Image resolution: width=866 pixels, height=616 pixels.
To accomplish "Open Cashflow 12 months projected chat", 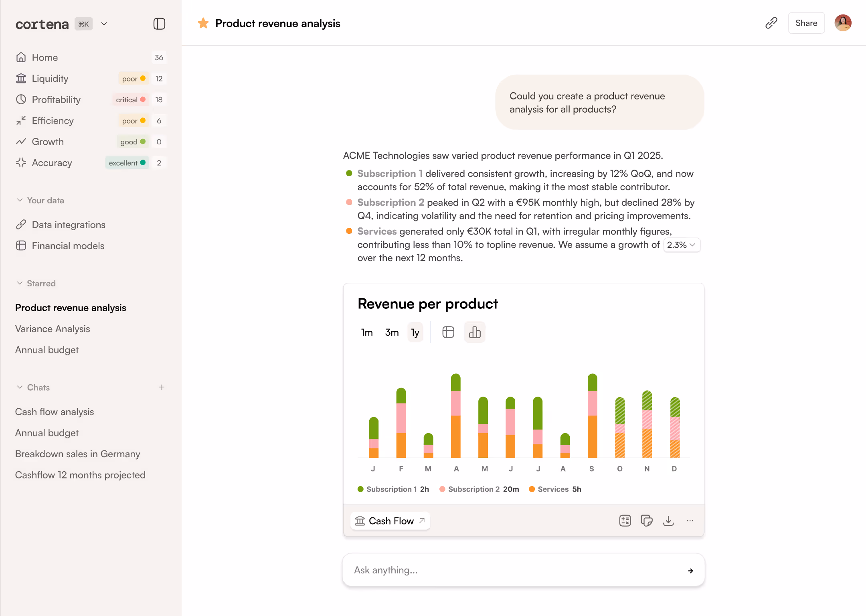I will click(80, 475).
